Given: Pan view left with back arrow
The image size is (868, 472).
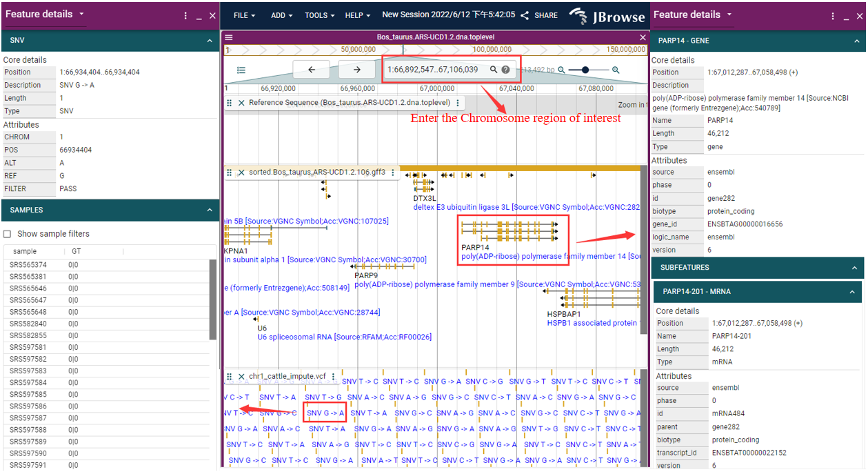Looking at the screenshot, I should [x=312, y=70].
